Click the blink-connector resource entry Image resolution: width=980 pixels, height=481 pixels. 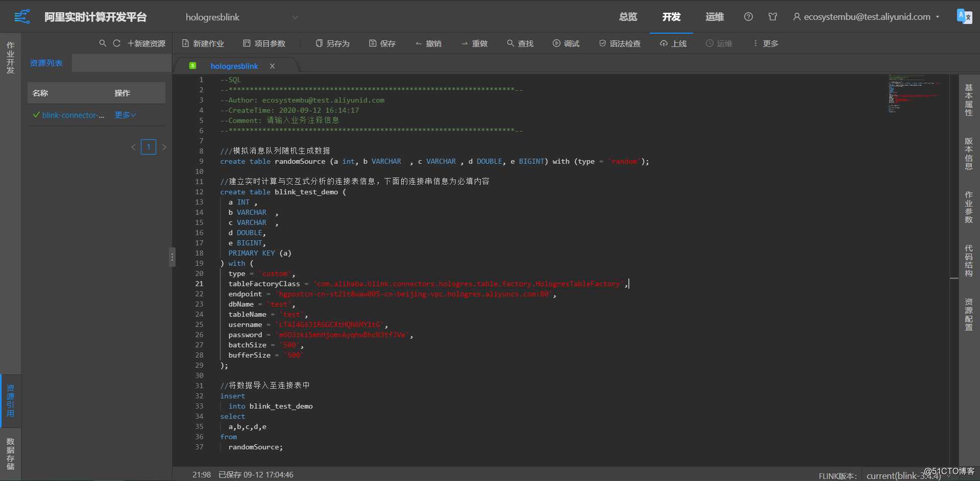point(73,115)
